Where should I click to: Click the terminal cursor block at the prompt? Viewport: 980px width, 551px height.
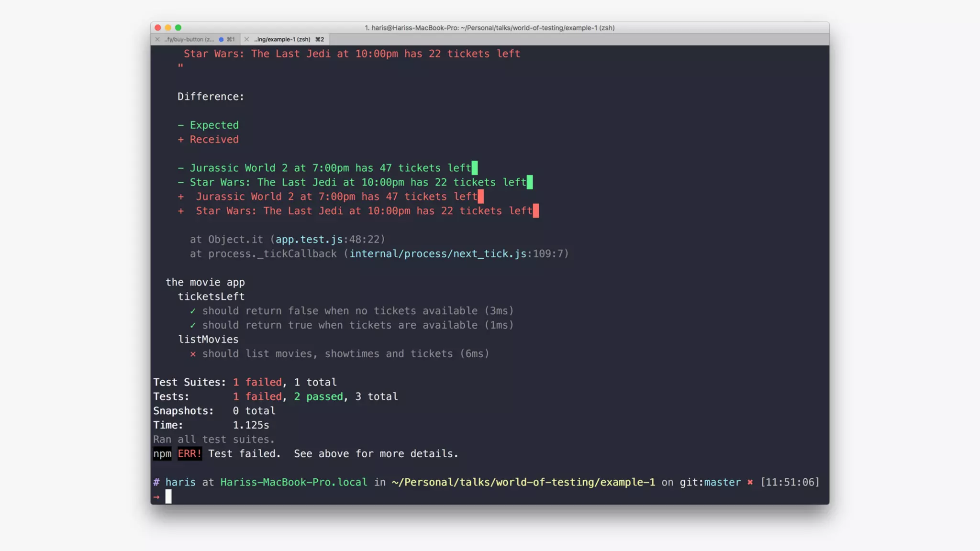(168, 497)
